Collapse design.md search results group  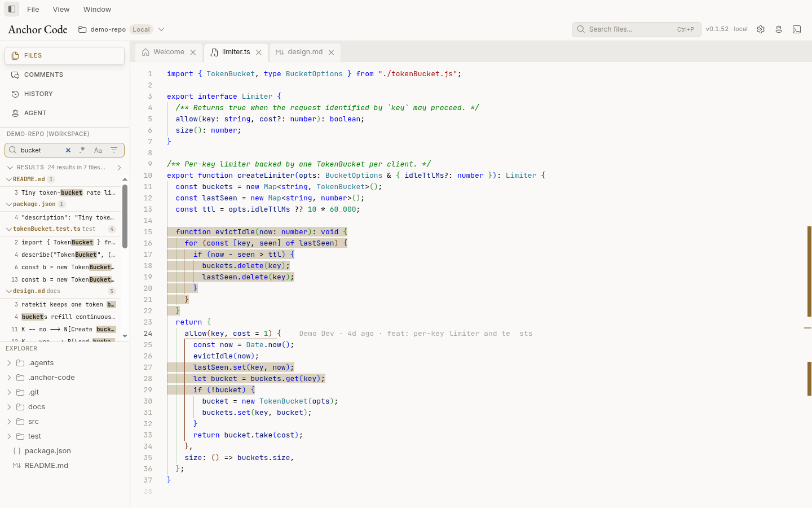click(x=9, y=291)
